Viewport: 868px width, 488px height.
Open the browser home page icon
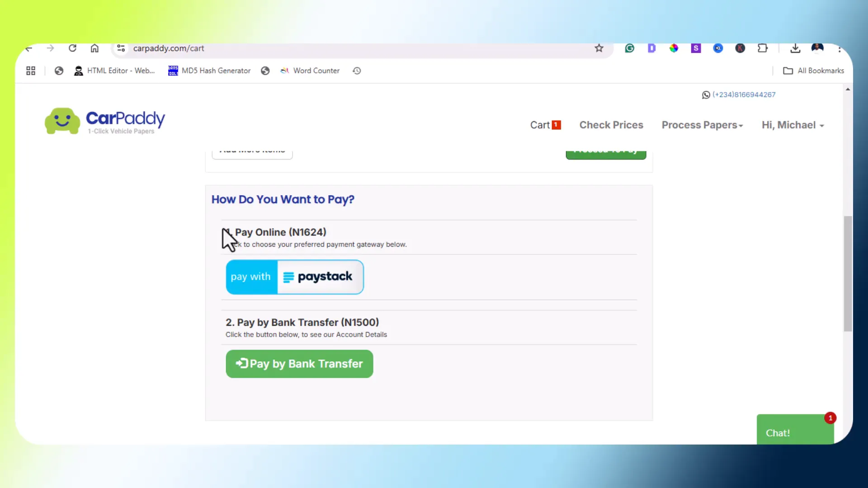click(94, 48)
